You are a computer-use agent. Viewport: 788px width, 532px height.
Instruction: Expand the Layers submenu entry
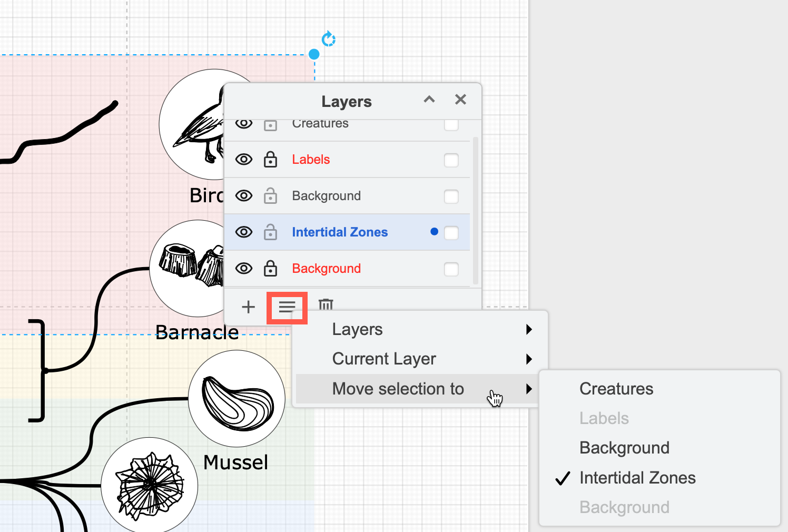click(357, 329)
